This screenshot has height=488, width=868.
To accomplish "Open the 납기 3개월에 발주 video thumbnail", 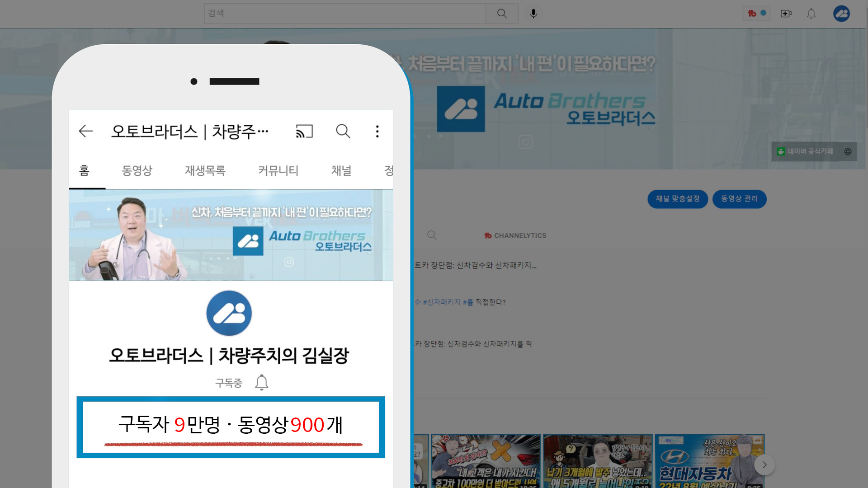I will (598, 461).
